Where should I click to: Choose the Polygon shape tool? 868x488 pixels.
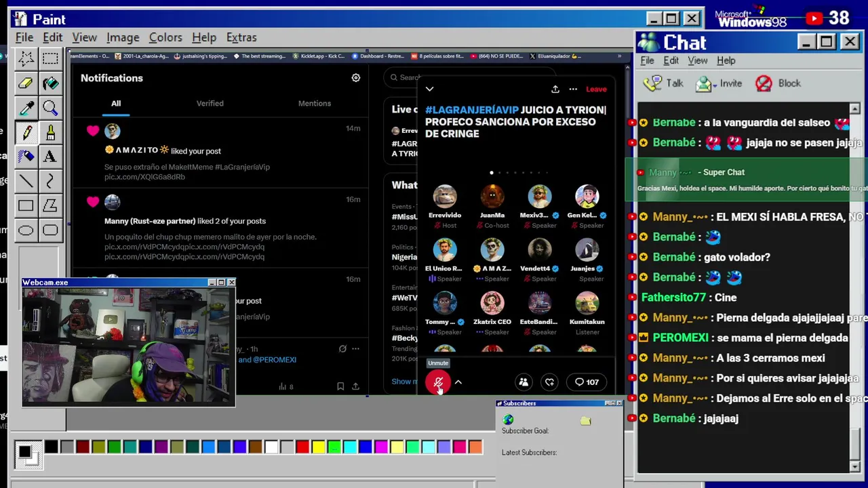coord(50,205)
